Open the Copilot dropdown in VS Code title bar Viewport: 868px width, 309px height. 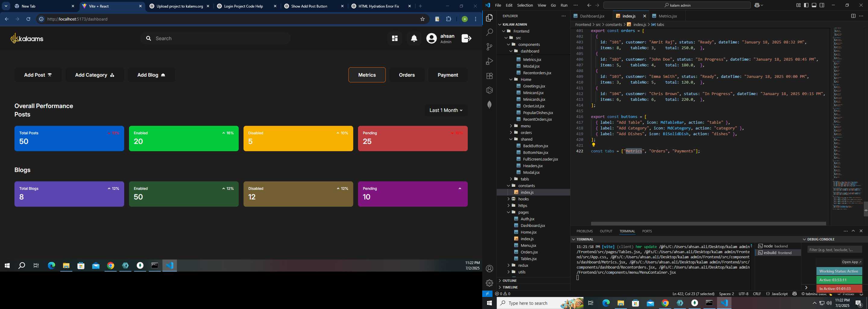pyautogui.click(x=759, y=5)
